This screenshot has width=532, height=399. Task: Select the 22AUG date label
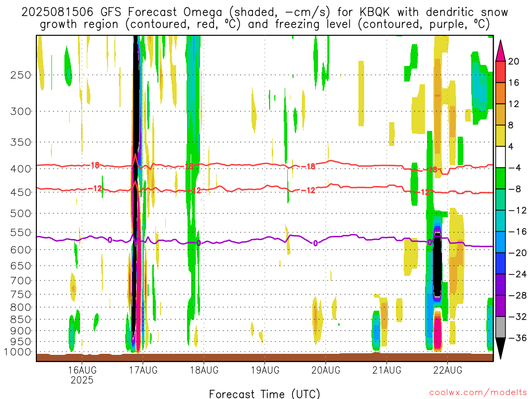tap(447, 370)
